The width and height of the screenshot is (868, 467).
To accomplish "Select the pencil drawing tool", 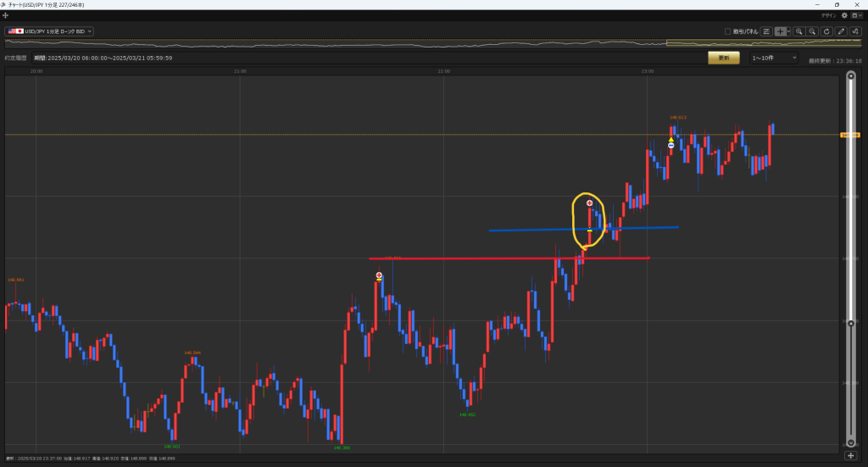I will pos(841,31).
